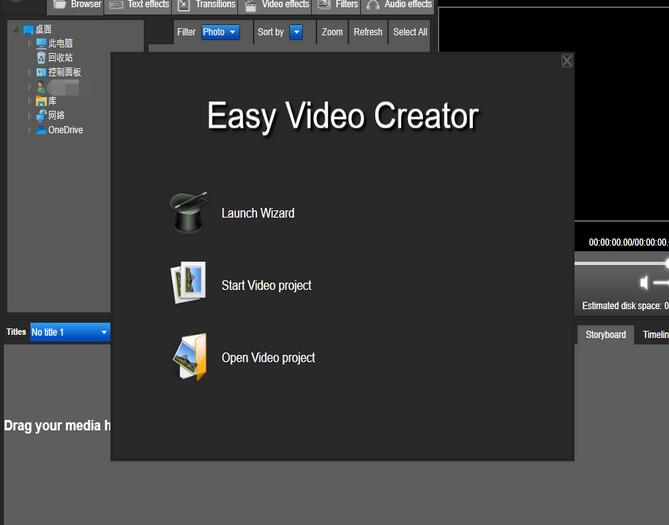
Task: Expand the 库 tree node
Action: tap(29, 101)
